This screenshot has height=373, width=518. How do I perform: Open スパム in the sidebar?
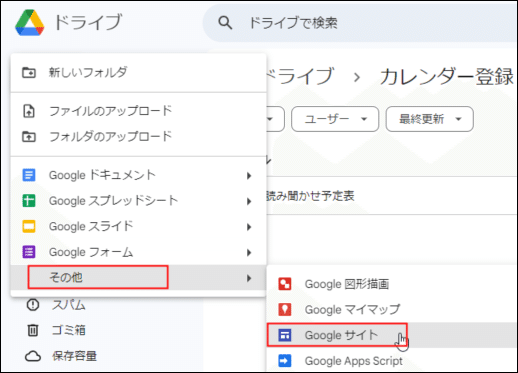coord(69,305)
